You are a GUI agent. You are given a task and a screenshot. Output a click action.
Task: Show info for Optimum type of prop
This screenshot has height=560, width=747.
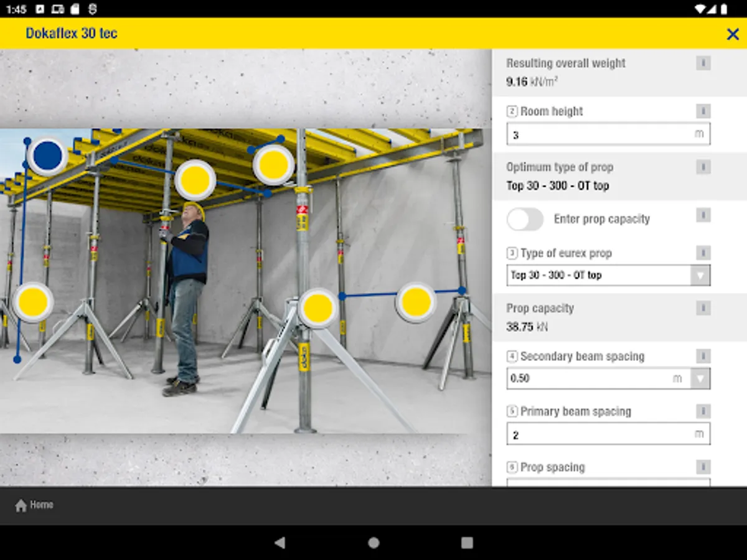tap(703, 167)
